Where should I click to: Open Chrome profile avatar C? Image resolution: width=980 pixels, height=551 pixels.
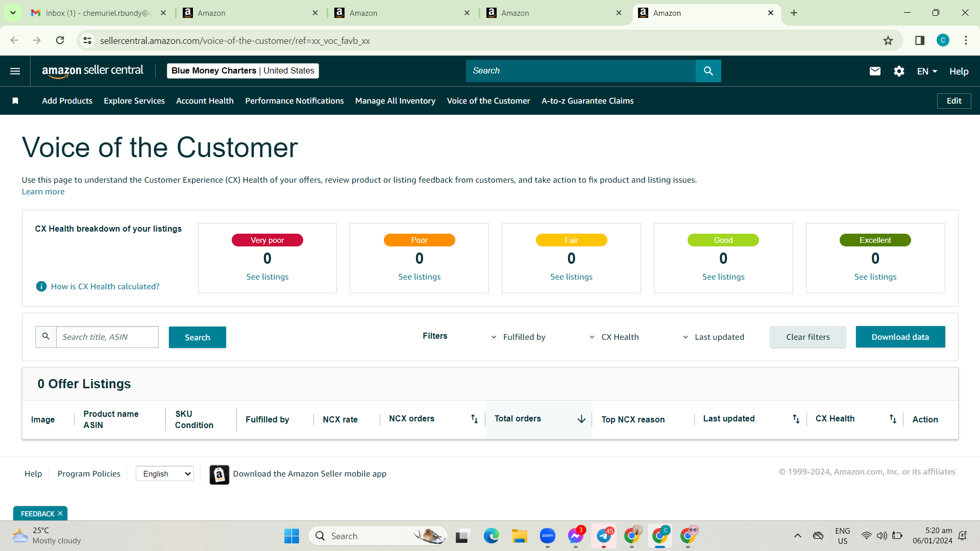point(943,40)
